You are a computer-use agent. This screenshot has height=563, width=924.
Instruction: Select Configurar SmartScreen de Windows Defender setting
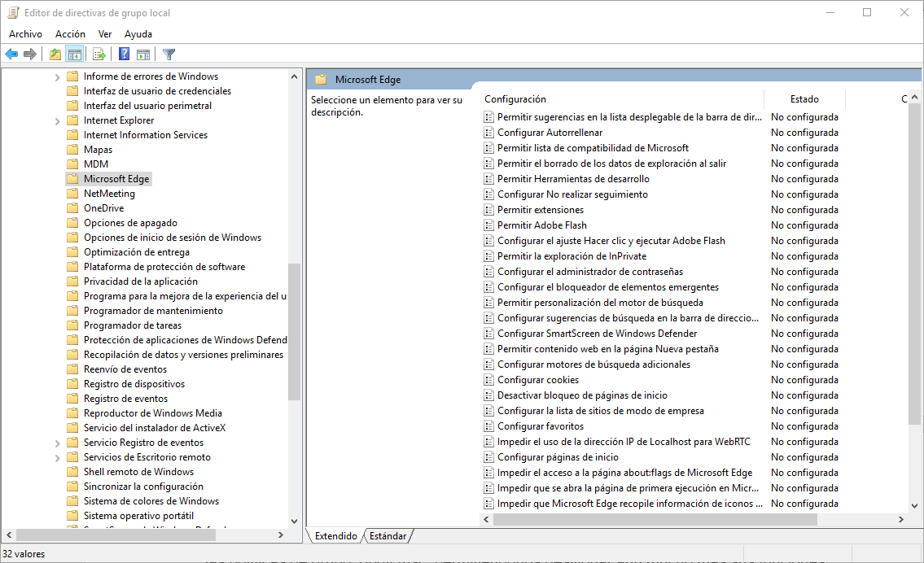coord(597,334)
